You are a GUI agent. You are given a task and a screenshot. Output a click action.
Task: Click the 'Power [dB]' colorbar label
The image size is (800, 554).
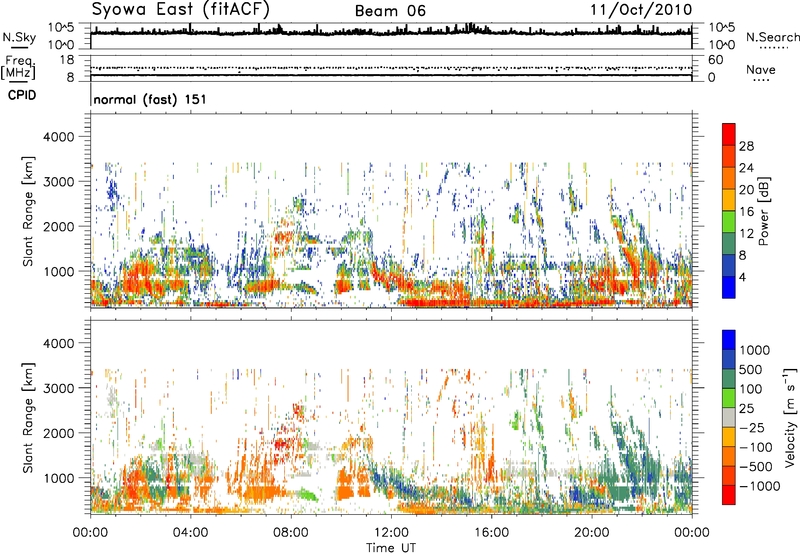pos(764,211)
